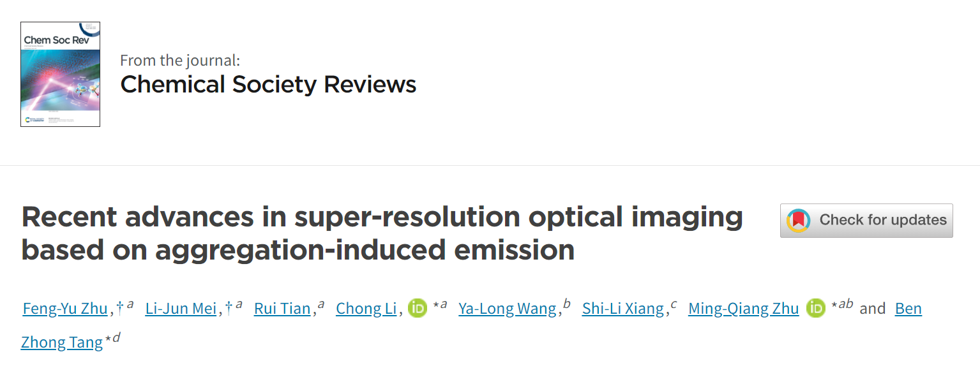The image size is (980, 375).
Task: Select the Shi-Li Xiang author link
Action: 623,309
